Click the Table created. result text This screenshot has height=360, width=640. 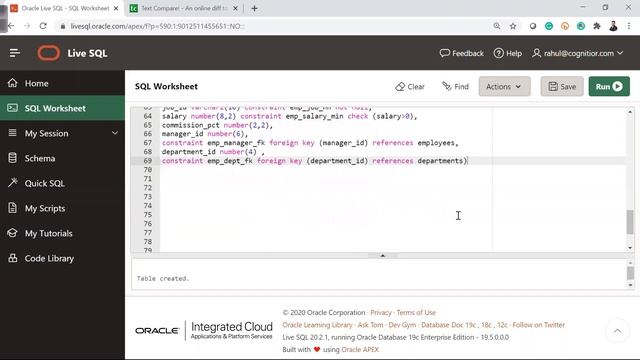[163, 278]
